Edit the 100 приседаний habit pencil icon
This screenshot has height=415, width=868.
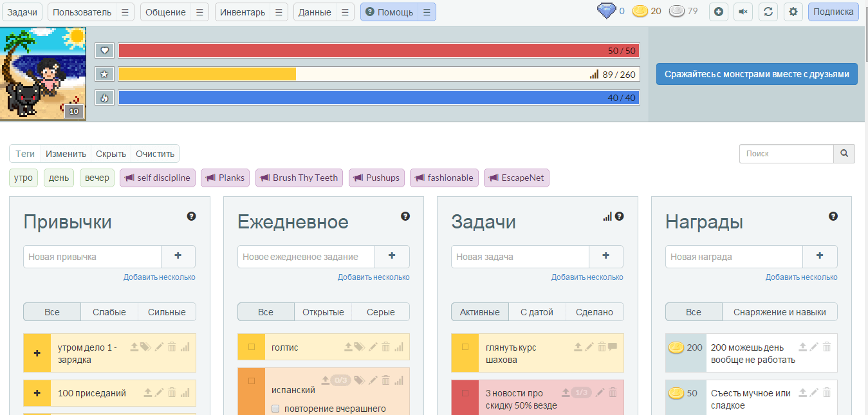[159, 392]
